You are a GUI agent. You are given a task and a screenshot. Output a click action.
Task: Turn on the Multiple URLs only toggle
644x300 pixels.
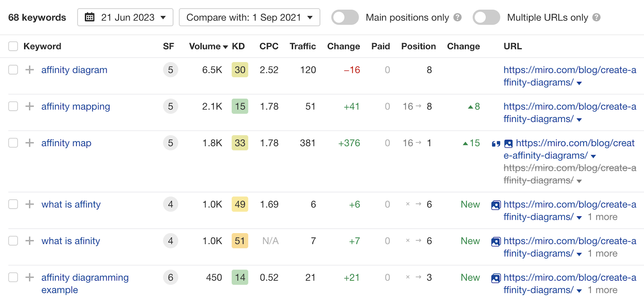coord(486,17)
